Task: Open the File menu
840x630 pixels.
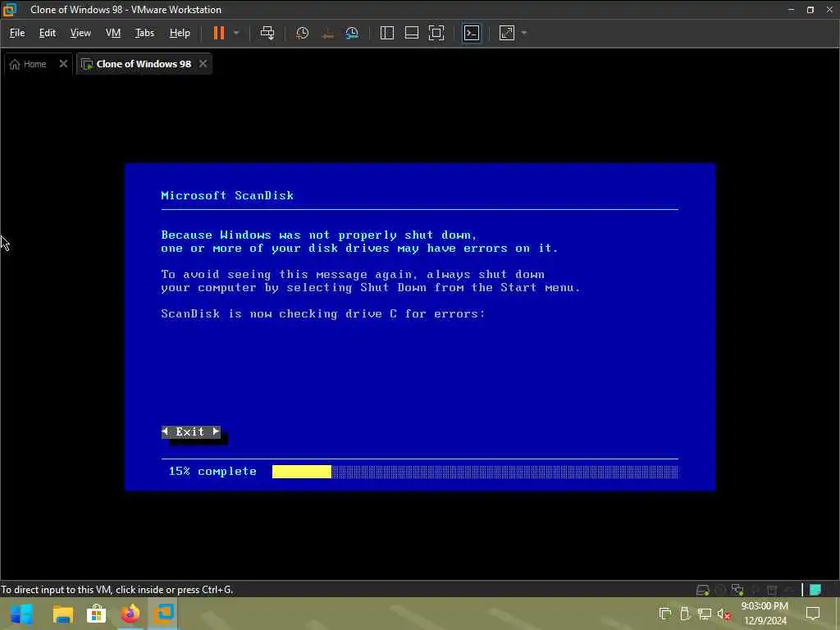Action: [17, 33]
